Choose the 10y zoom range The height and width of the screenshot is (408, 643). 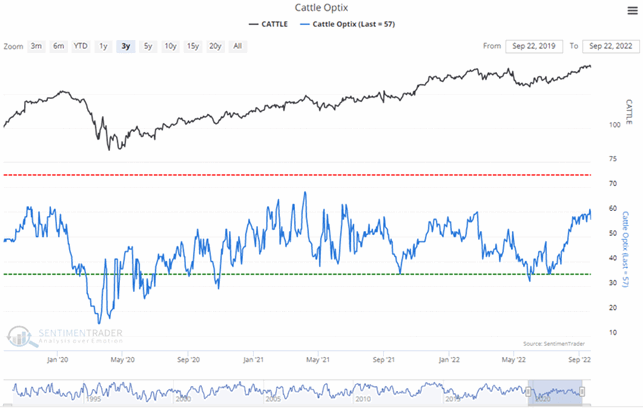(x=170, y=46)
